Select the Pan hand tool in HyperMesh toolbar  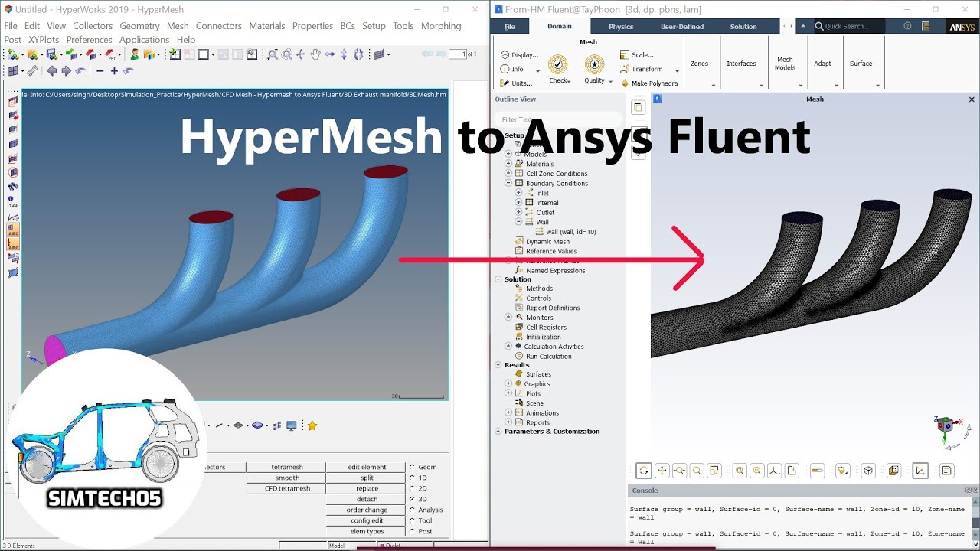pos(315,54)
